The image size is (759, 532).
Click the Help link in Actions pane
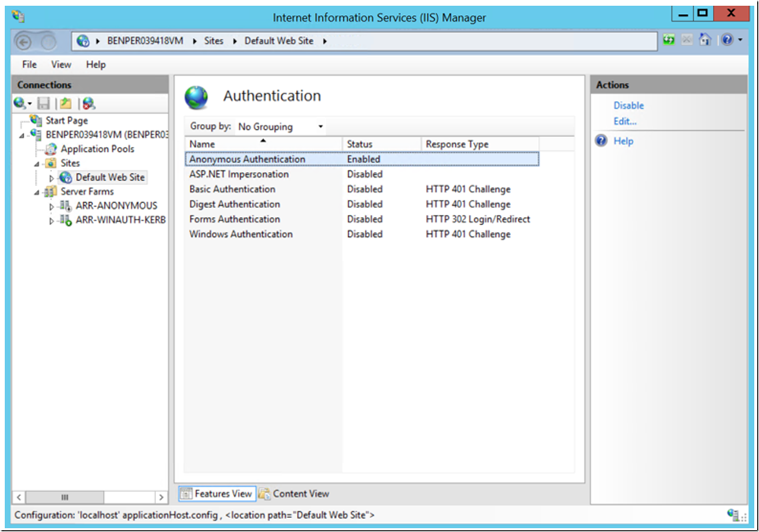coord(623,141)
